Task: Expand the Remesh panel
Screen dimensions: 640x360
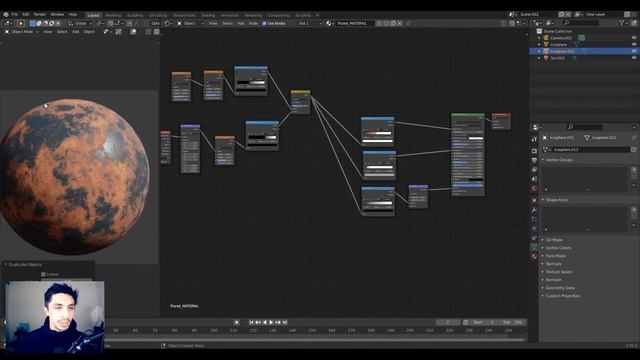Action: pyautogui.click(x=553, y=280)
